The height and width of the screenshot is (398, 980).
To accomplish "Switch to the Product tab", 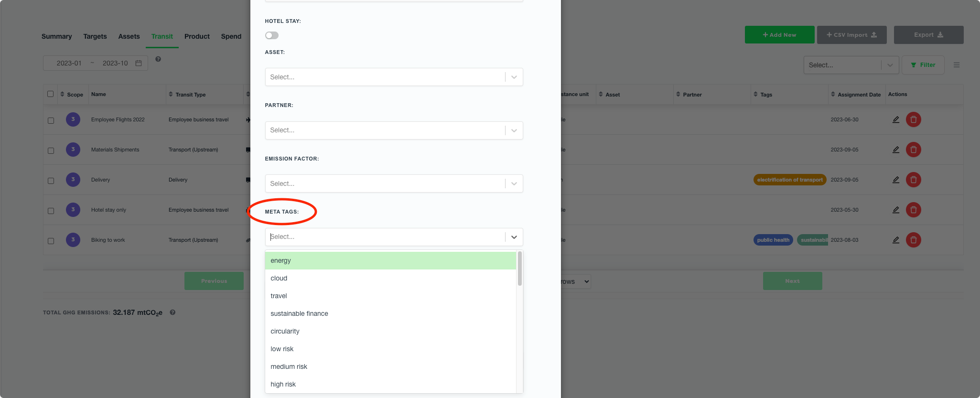I will pos(197,36).
